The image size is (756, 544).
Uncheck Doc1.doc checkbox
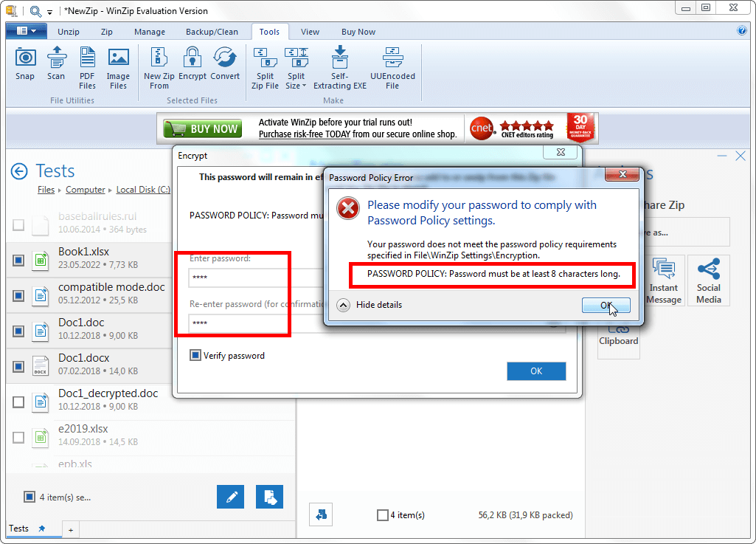[x=18, y=331]
